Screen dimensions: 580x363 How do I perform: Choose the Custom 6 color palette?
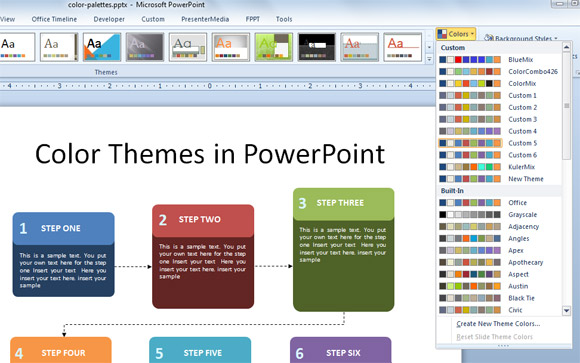pyautogui.click(x=499, y=155)
